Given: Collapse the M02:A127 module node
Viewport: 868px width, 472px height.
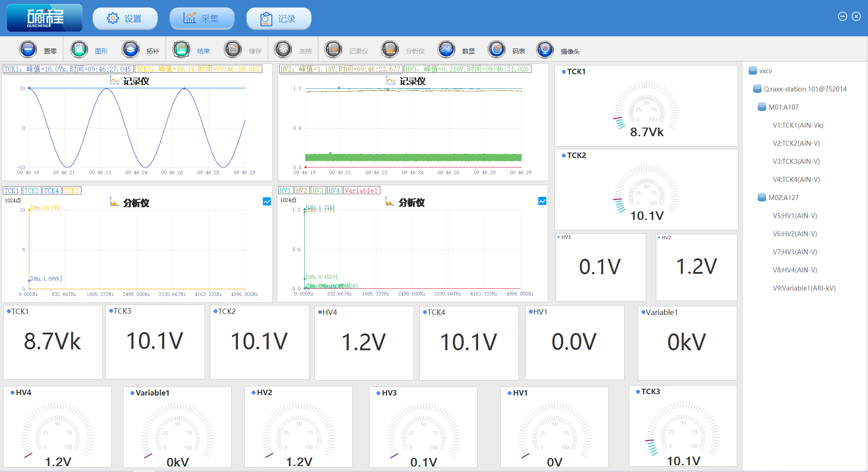Looking at the screenshot, I should coord(762,198).
